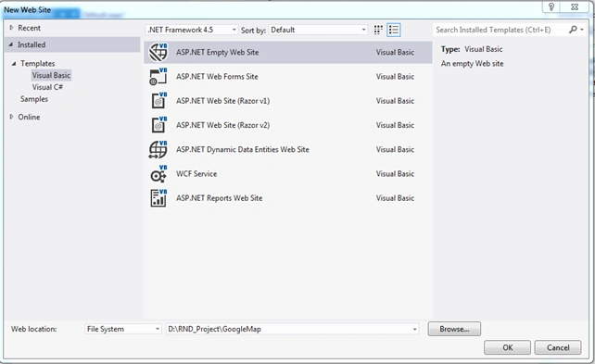Click the OK button
The height and width of the screenshot is (364, 595).
[507, 347]
